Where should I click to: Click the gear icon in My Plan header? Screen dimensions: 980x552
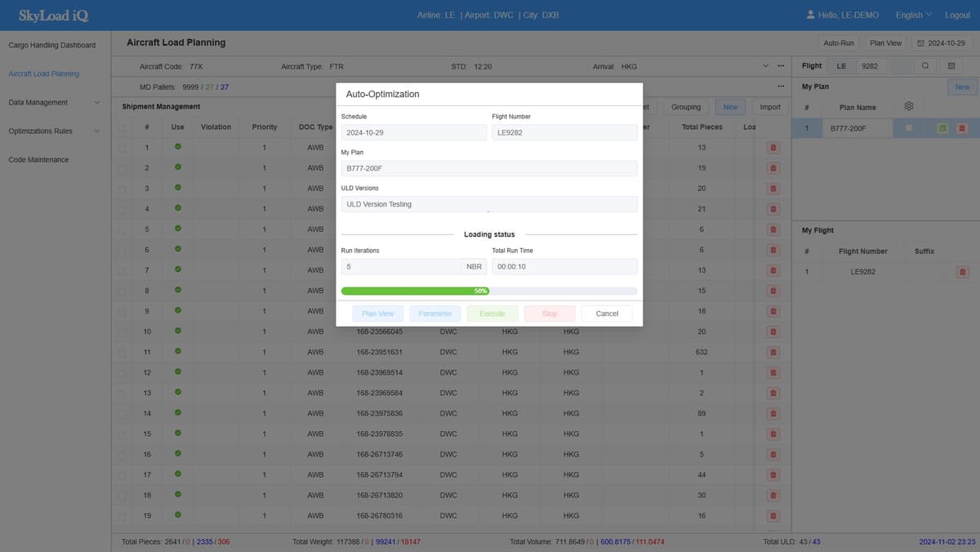click(x=909, y=106)
